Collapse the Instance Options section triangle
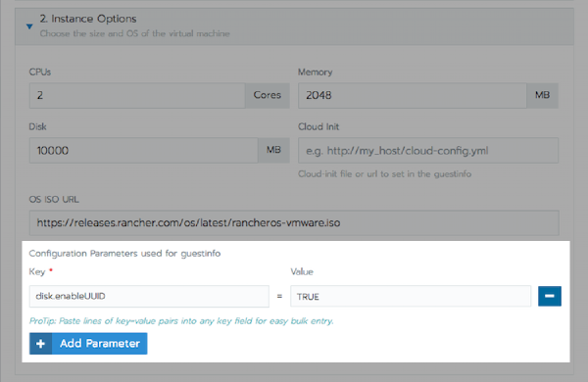 [x=29, y=26]
